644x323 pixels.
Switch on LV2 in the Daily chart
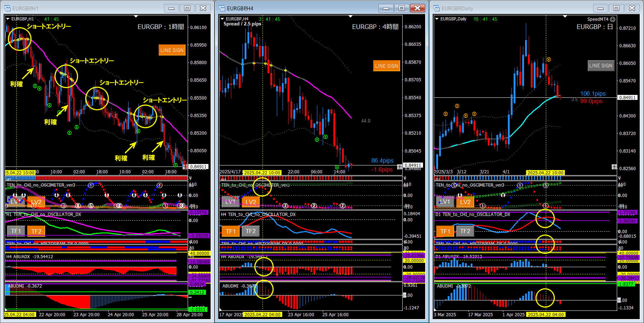point(465,202)
